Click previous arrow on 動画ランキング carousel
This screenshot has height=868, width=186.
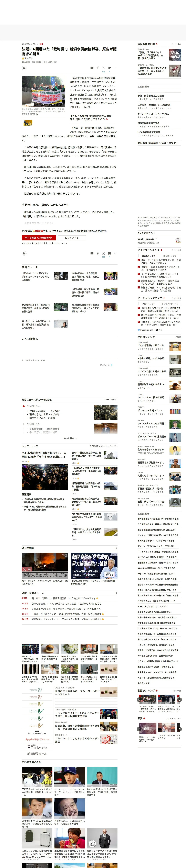(x=139, y=700)
